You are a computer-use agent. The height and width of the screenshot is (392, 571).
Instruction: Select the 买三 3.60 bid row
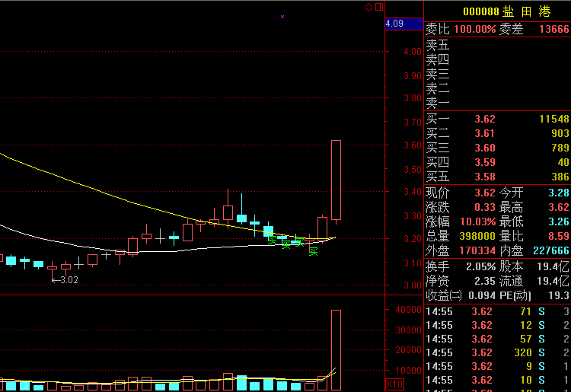pyautogui.click(x=497, y=148)
